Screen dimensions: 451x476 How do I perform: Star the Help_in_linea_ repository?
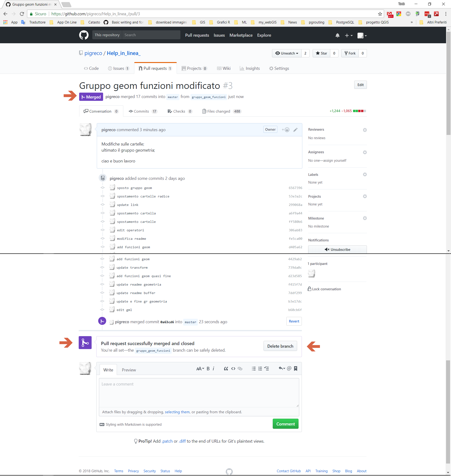pyautogui.click(x=321, y=53)
